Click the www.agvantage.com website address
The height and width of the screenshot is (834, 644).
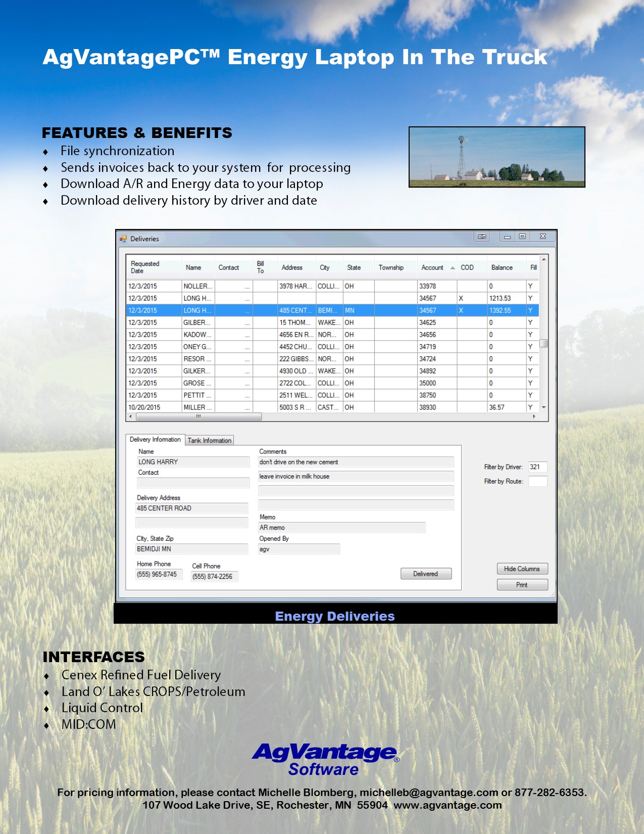448,805
